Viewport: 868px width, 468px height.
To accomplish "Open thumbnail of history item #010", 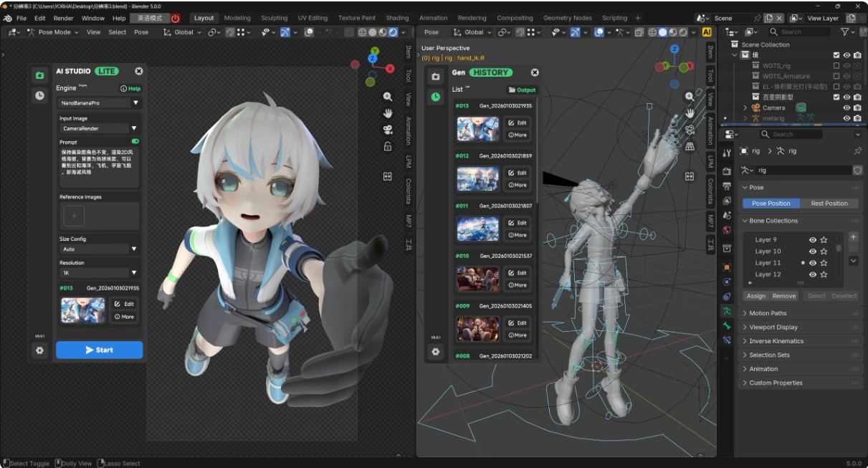I will point(478,279).
